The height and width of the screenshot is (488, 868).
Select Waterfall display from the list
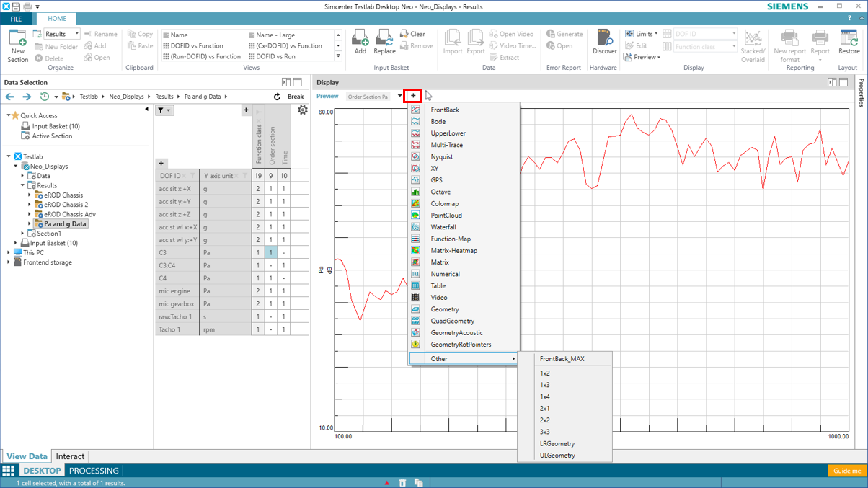(x=443, y=227)
